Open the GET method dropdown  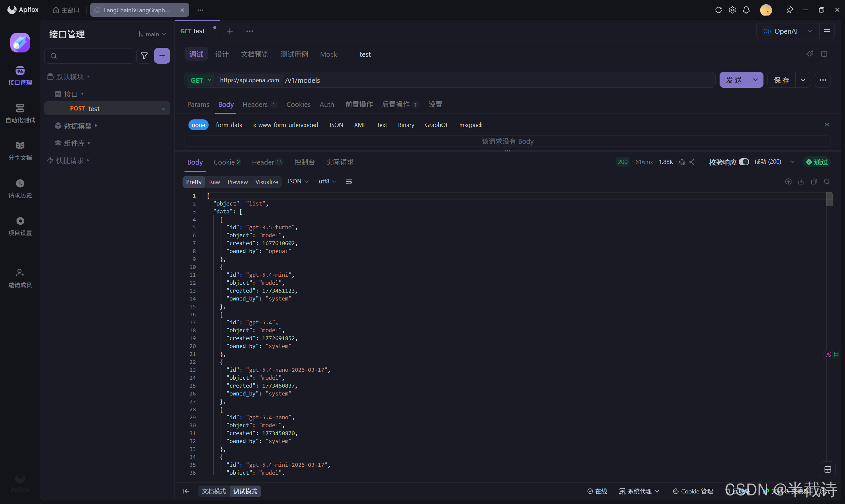201,80
